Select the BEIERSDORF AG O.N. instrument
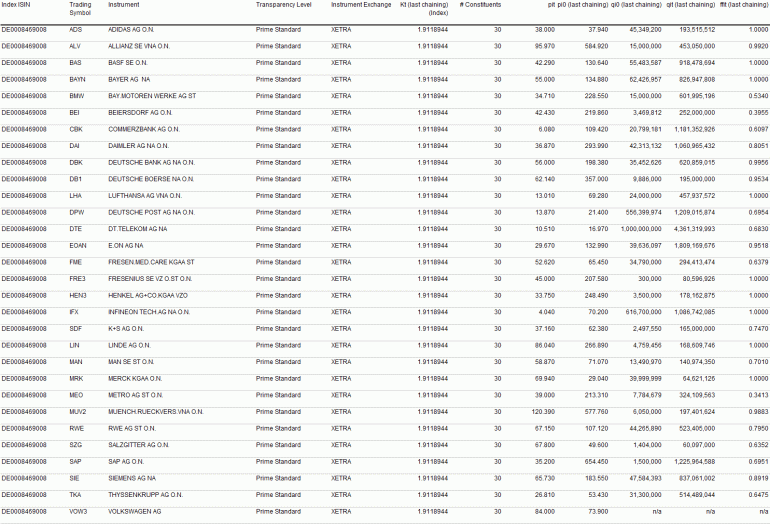The width and height of the screenshot is (770, 524). coord(140,113)
